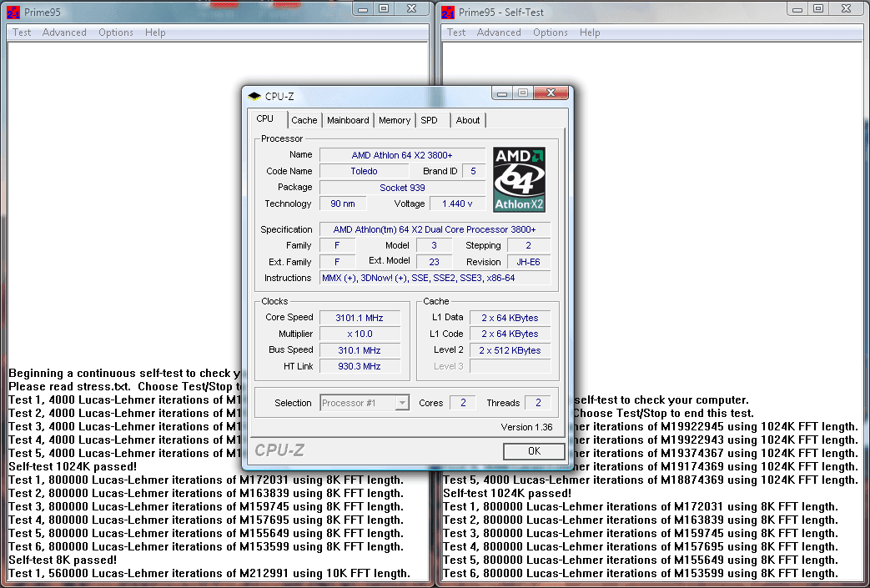Open the Memory tab in CPU-Z
870x588 pixels.
pos(395,120)
